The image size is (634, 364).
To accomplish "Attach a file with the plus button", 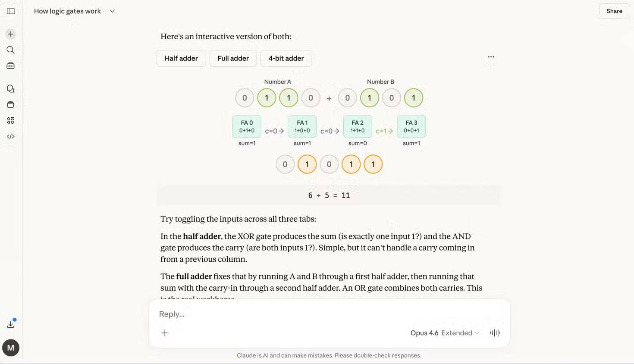I will pos(164,333).
